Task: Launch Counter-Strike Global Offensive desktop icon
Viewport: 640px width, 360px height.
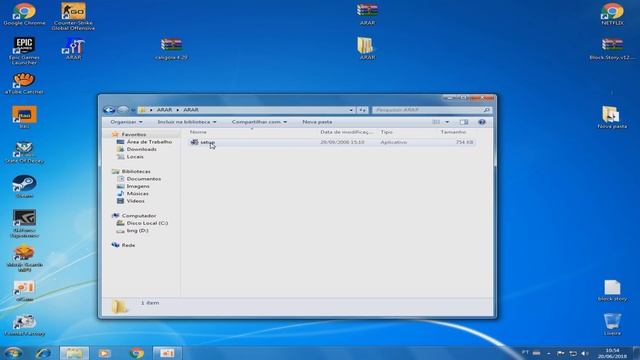Action: (73, 16)
